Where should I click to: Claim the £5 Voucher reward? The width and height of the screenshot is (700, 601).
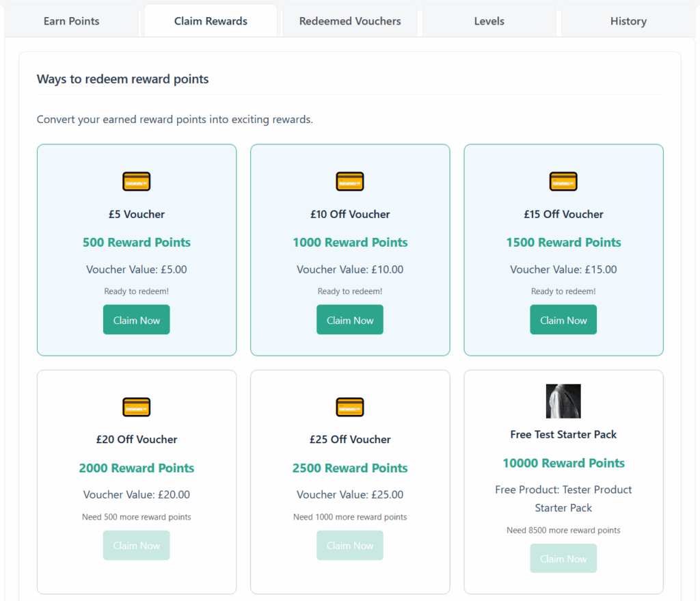(x=136, y=319)
